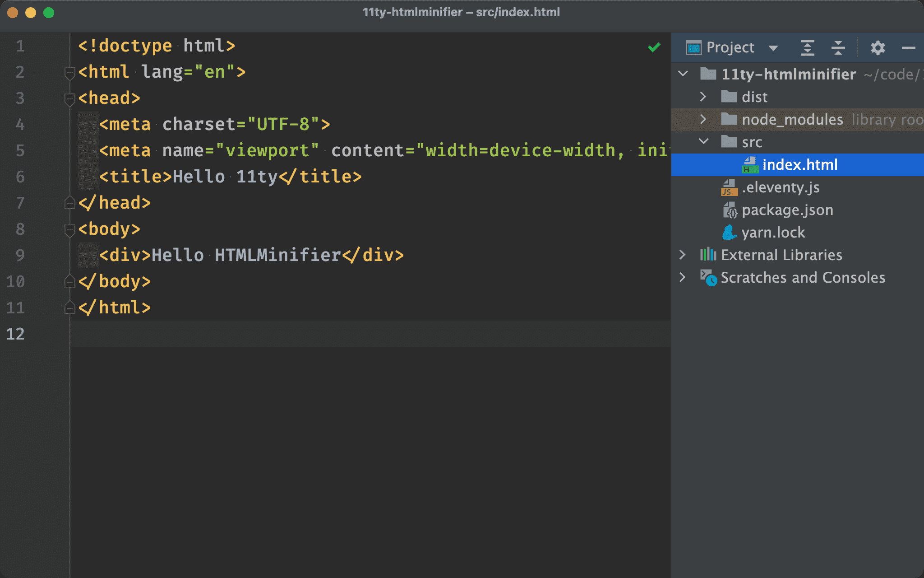Screen dimensions: 924x578
Task: Click line number 12 in the gutter
Action: click(15, 334)
